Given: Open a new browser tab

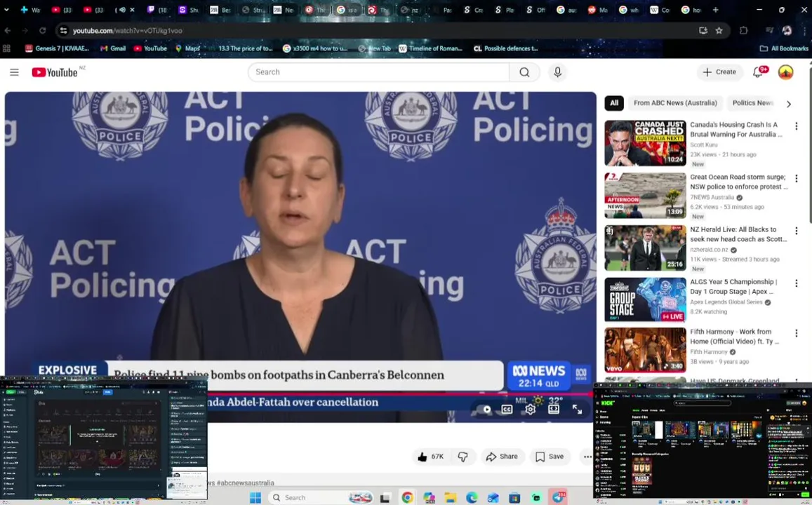Looking at the screenshot, I should point(715,10).
